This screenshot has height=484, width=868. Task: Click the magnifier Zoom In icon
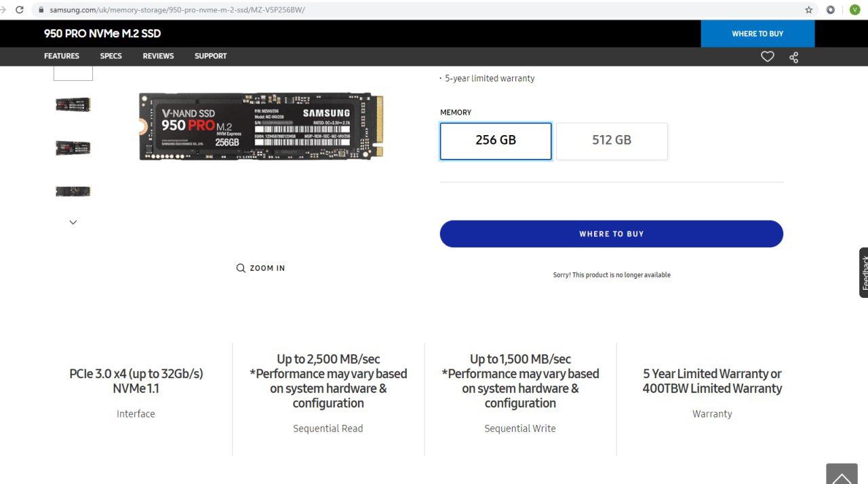click(241, 268)
